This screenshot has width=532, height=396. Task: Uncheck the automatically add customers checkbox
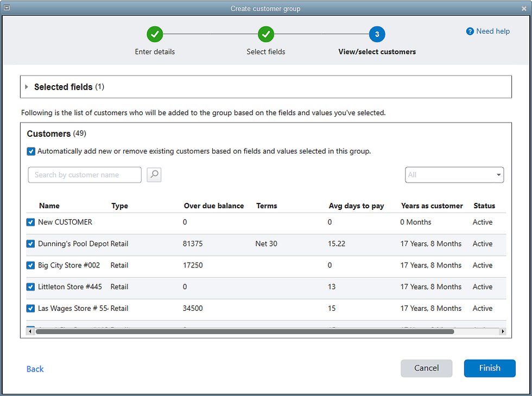point(31,151)
